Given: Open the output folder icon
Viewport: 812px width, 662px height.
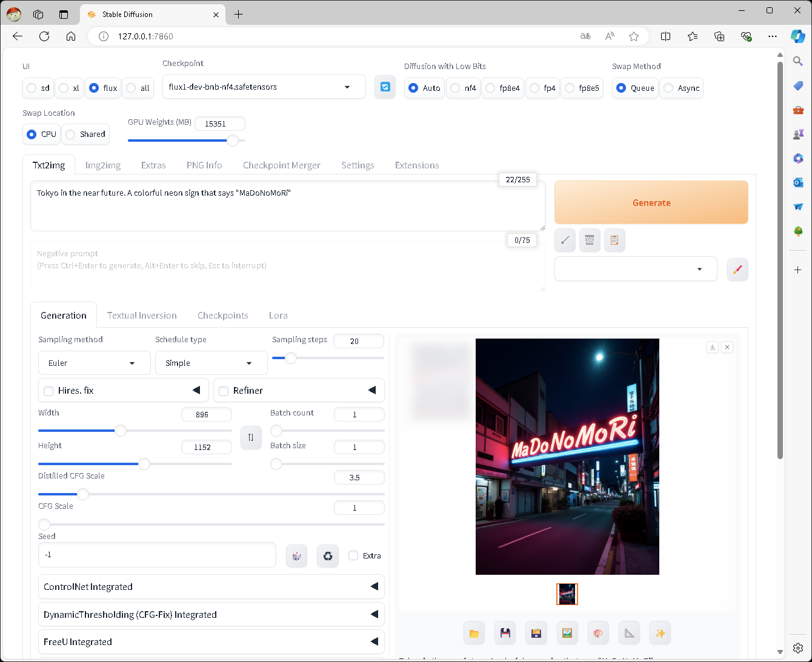Looking at the screenshot, I should 474,632.
